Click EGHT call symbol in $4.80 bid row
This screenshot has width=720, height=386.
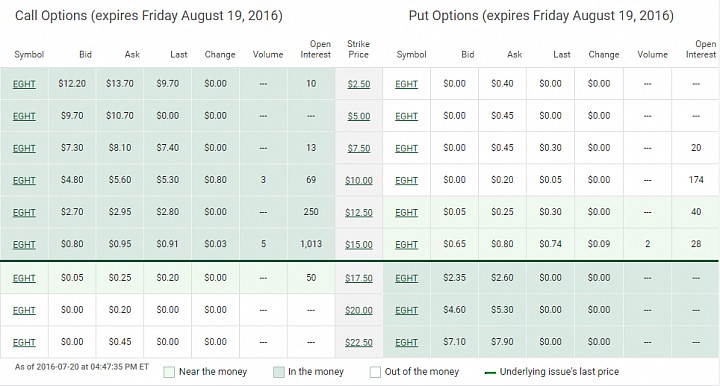click(24, 180)
